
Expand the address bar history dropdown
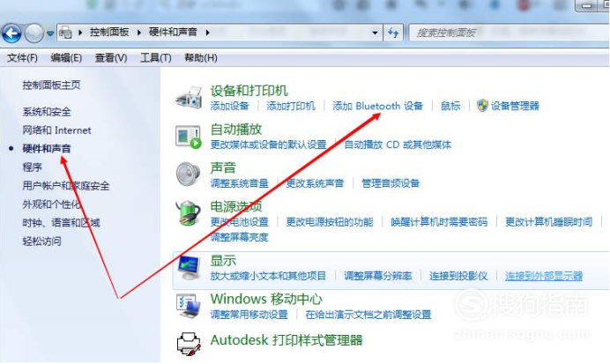coord(375,33)
